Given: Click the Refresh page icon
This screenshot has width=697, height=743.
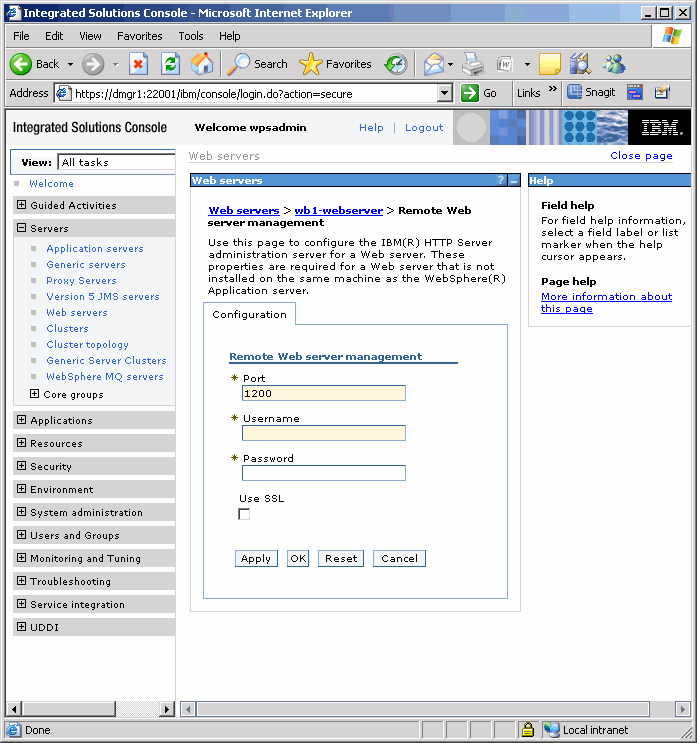Looking at the screenshot, I should tap(170, 64).
